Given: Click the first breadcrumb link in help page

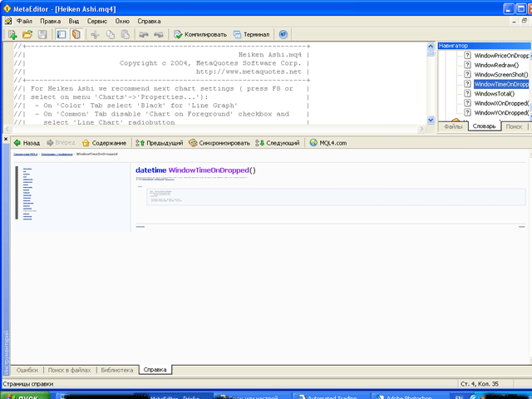Looking at the screenshot, I should (26, 154).
